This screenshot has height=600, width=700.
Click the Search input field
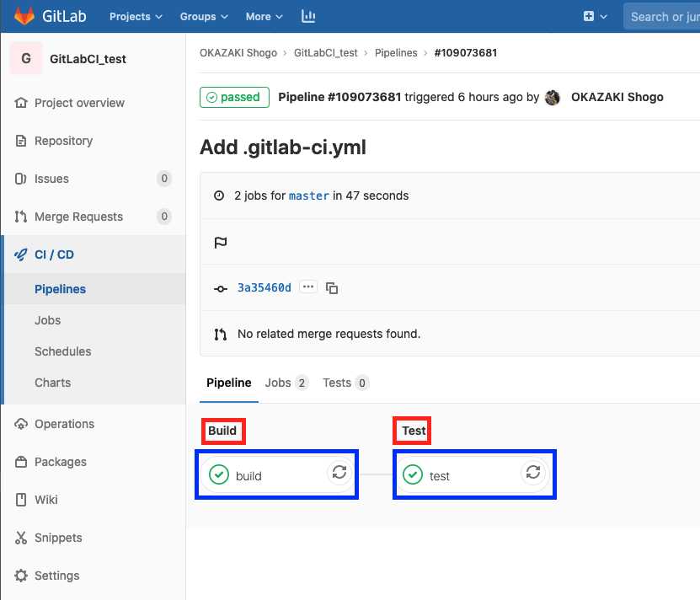pyautogui.click(x=661, y=17)
